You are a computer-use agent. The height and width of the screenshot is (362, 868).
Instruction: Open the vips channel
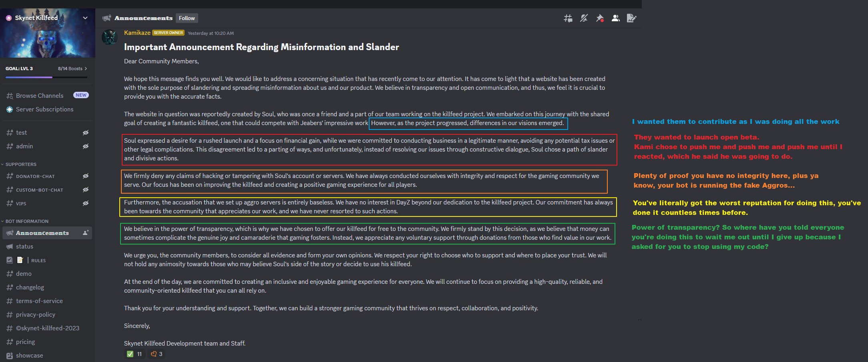pos(47,203)
